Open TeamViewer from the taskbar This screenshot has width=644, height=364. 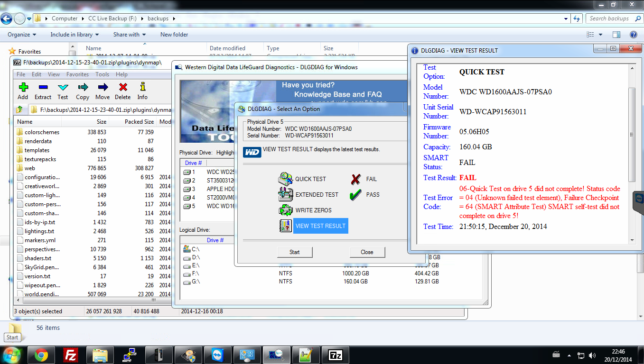[x=217, y=355]
